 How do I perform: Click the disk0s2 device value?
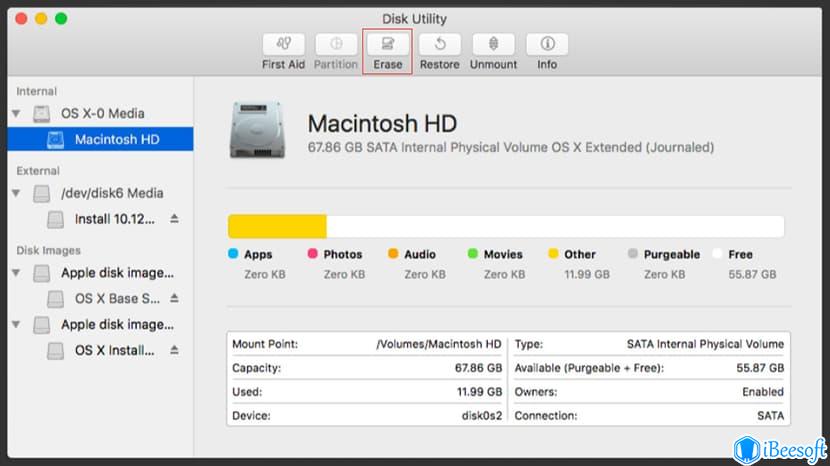click(x=482, y=416)
